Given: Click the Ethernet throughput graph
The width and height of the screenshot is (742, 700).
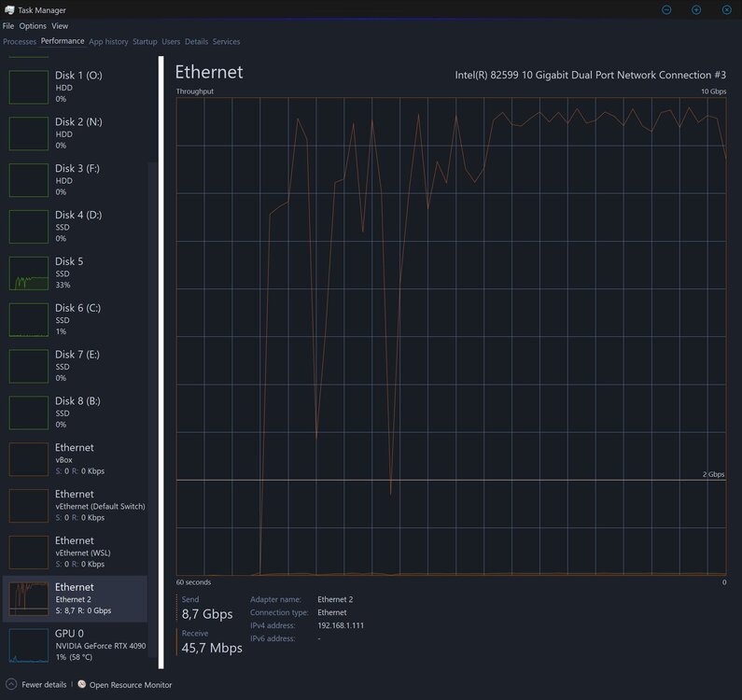Looking at the screenshot, I should [451, 337].
